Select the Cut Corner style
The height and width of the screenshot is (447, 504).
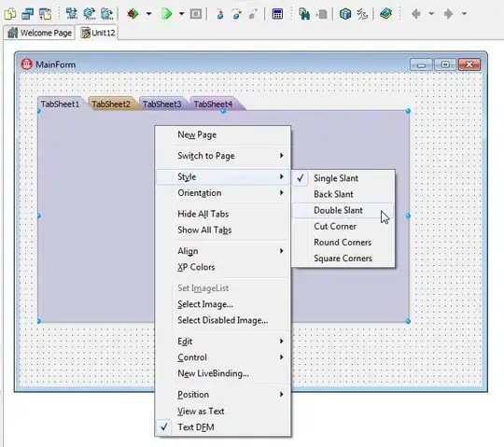(343, 227)
